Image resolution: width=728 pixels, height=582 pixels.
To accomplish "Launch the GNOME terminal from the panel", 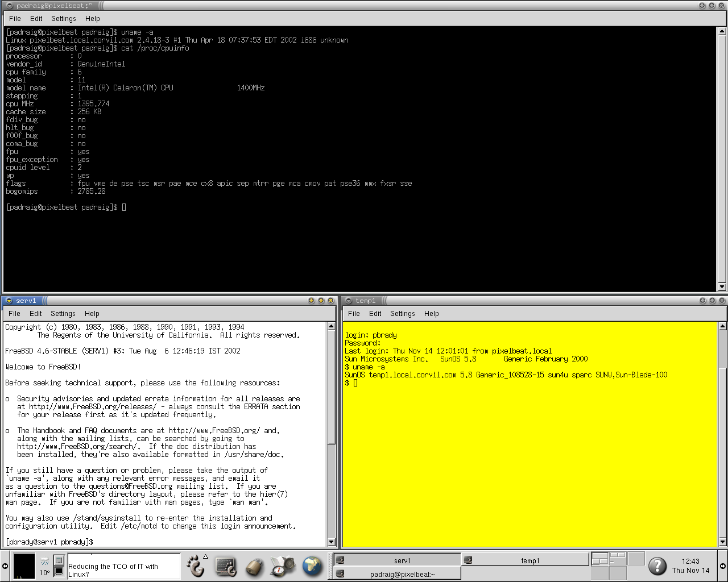I will pos(225,566).
